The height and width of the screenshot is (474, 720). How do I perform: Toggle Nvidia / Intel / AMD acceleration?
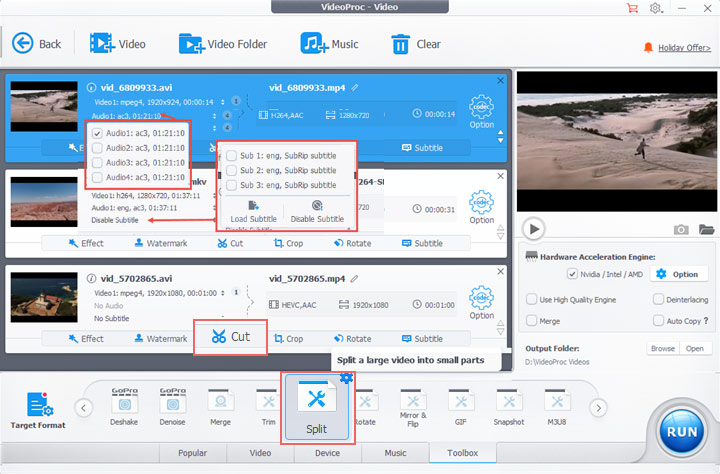coord(572,274)
